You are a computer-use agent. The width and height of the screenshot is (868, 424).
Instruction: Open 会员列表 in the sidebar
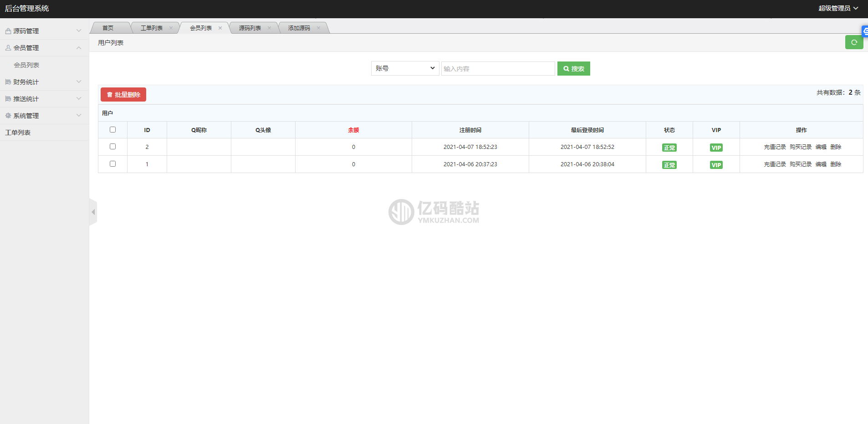(x=26, y=65)
